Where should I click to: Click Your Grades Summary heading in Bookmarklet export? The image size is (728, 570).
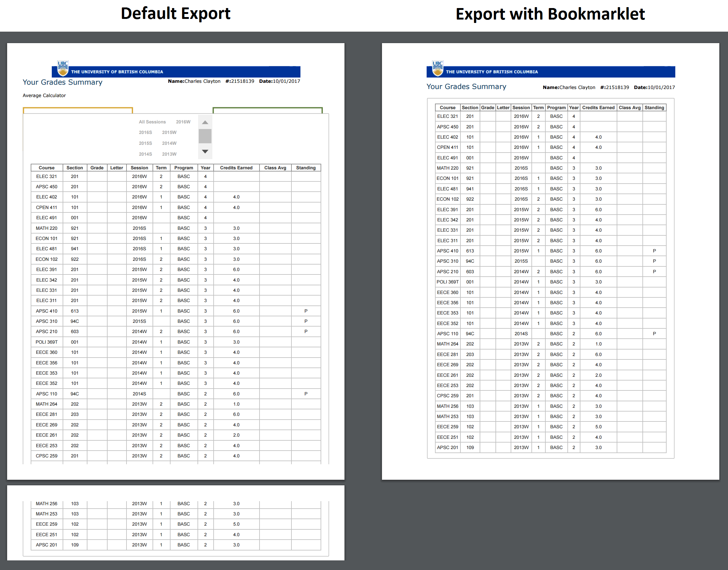tap(466, 87)
